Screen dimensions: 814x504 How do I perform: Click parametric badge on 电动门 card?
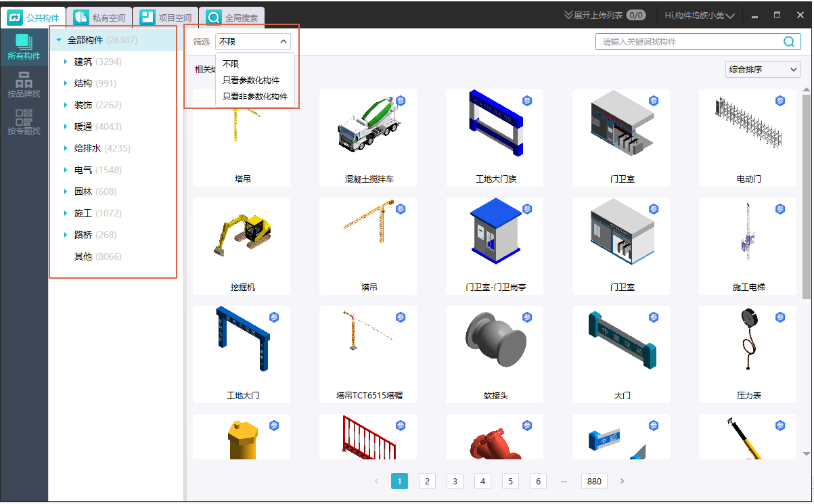[x=780, y=101]
